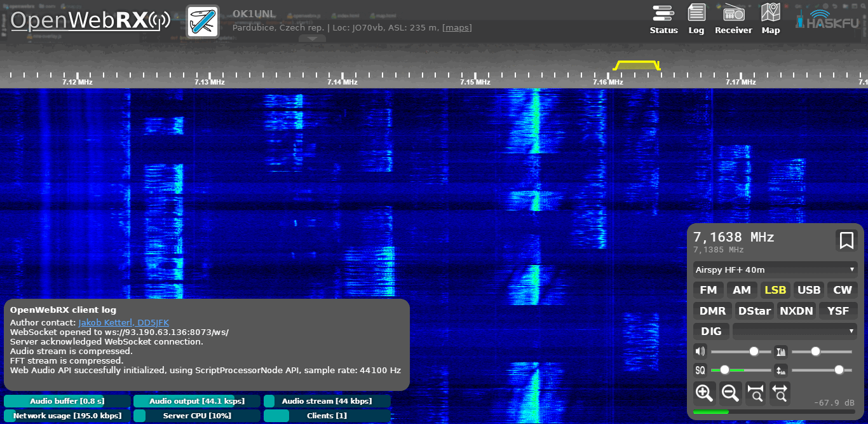The height and width of the screenshot is (424, 868).
Task: Mute audio with the speaker icon
Action: [700, 352]
